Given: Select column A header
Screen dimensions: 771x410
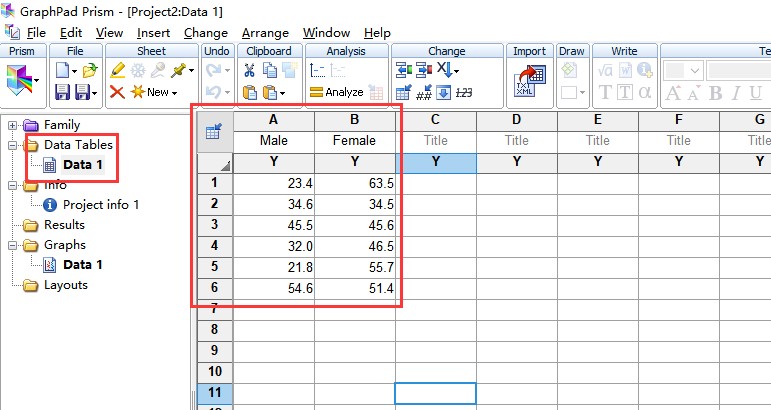Looking at the screenshot, I should (273, 120).
